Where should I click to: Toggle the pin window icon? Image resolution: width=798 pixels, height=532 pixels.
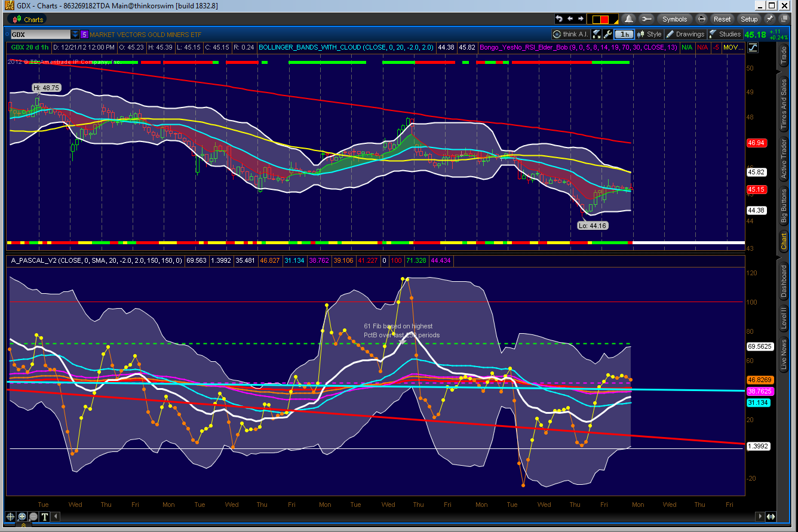click(770, 19)
